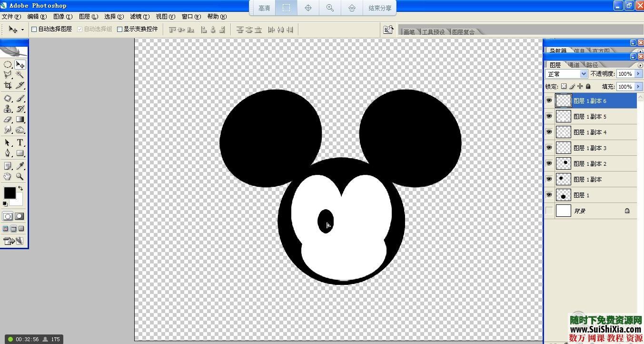Open the blend mode 正常 dropdown
Image resolution: width=644 pixels, height=344 pixels.
[x=566, y=74]
